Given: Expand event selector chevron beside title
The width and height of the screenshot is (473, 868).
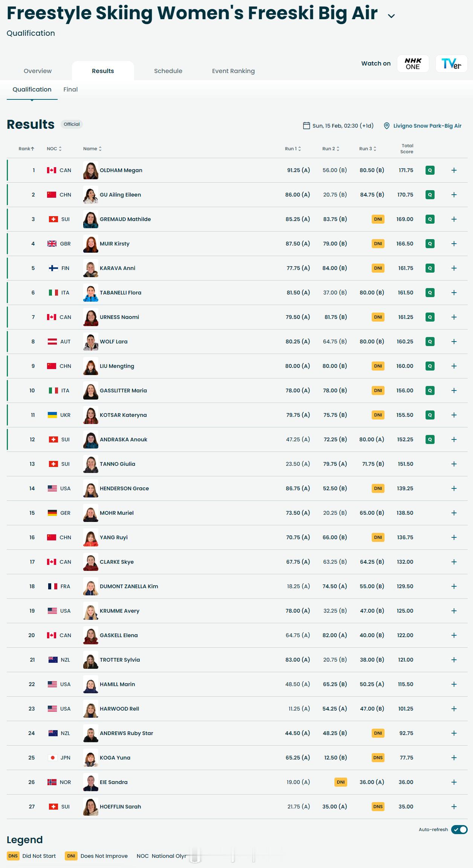Looking at the screenshot, I should tap(391, 16).
